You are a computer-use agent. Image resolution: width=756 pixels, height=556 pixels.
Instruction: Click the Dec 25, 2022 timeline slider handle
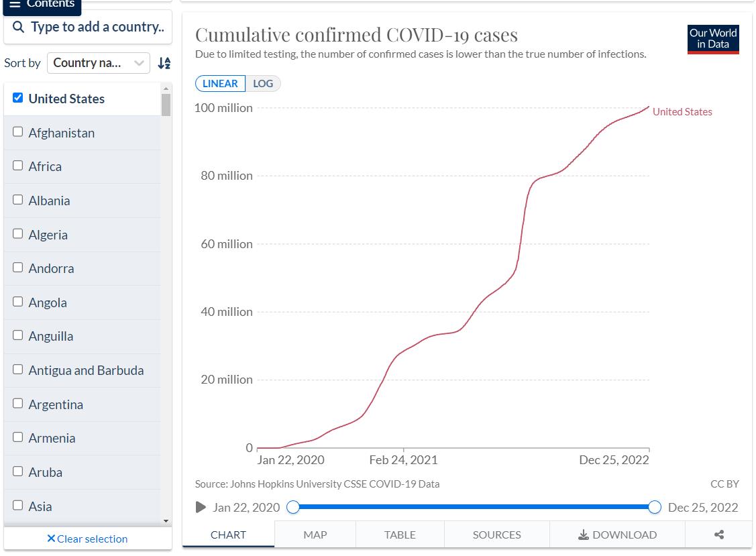[655, 507]
